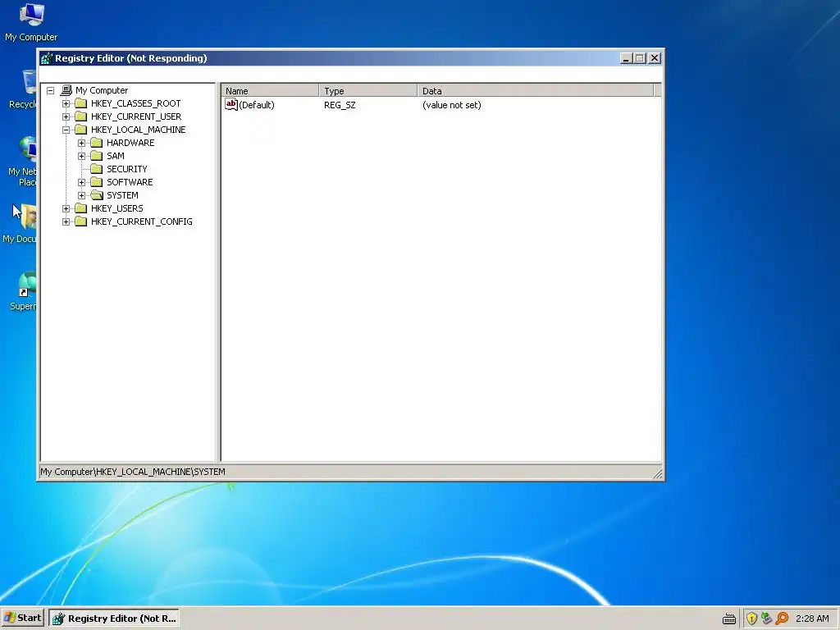
Task: Expand the HKEY_USERS key
Action: click(x=66, y=208)
